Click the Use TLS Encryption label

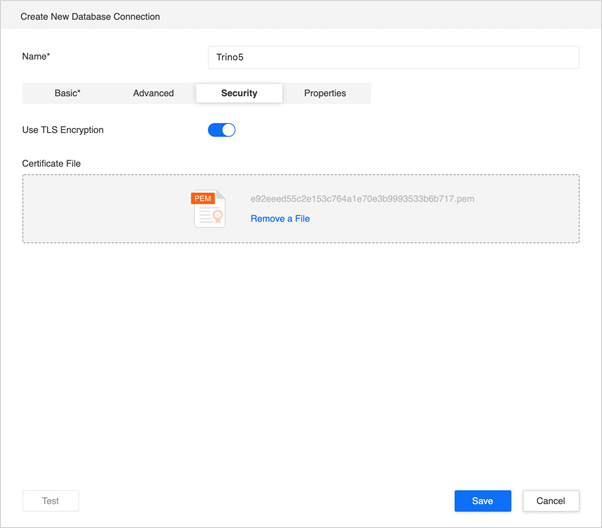coord(63,130)
